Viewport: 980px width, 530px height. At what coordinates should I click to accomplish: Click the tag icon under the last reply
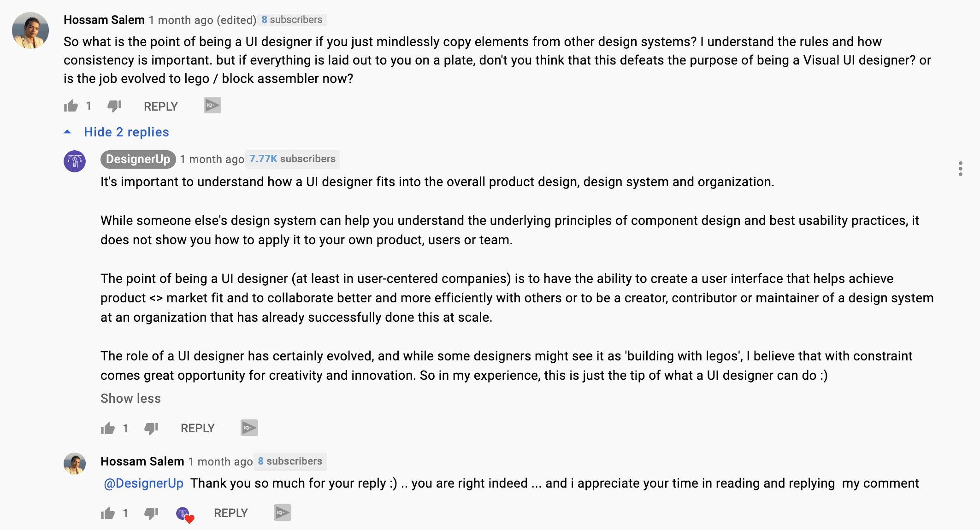[x=283, y=512]
